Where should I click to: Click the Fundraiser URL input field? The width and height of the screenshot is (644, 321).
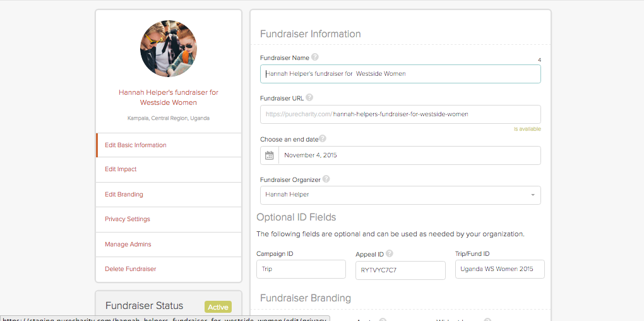(x=400, y=114)
